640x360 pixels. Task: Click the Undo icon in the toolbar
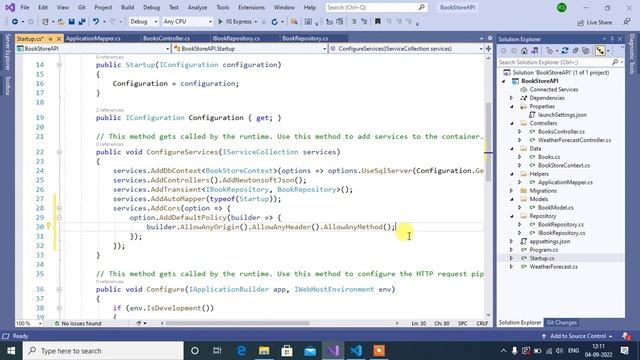96,22
